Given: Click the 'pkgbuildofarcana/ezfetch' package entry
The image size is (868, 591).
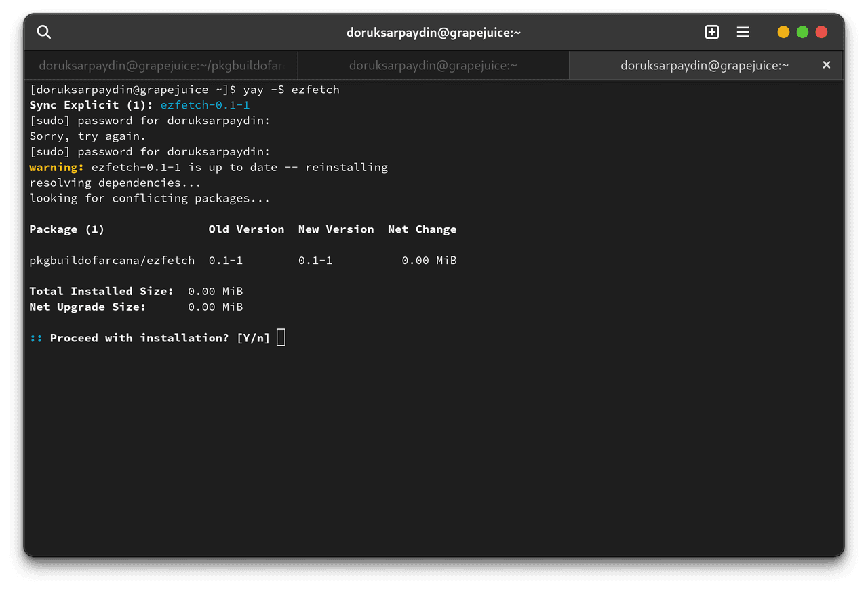Looking at the screenshot, I should pyautogui.click(x=112, y=261).
